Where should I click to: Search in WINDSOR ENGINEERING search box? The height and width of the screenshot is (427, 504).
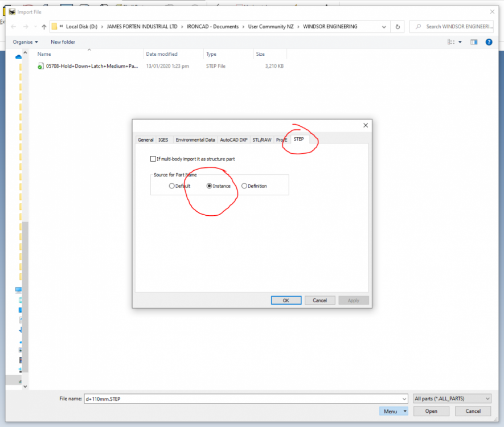point(452,27)
